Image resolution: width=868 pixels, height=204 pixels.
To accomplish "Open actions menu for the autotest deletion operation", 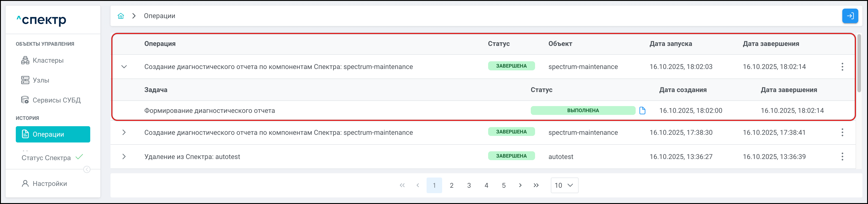I will point(842,157).
